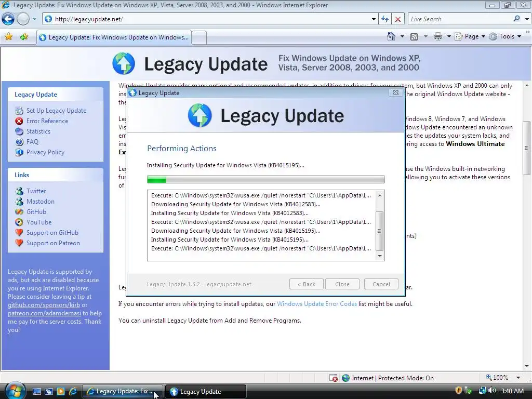This screenshot has width=532, height=399.
Task: Open Windows Update Error Codes link
Action: [317, 304]
